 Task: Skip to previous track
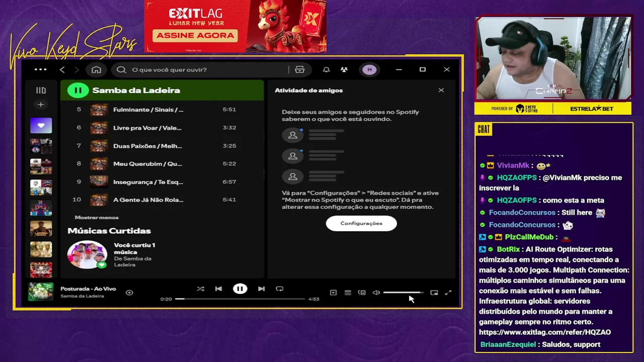(x=218, y=289)
